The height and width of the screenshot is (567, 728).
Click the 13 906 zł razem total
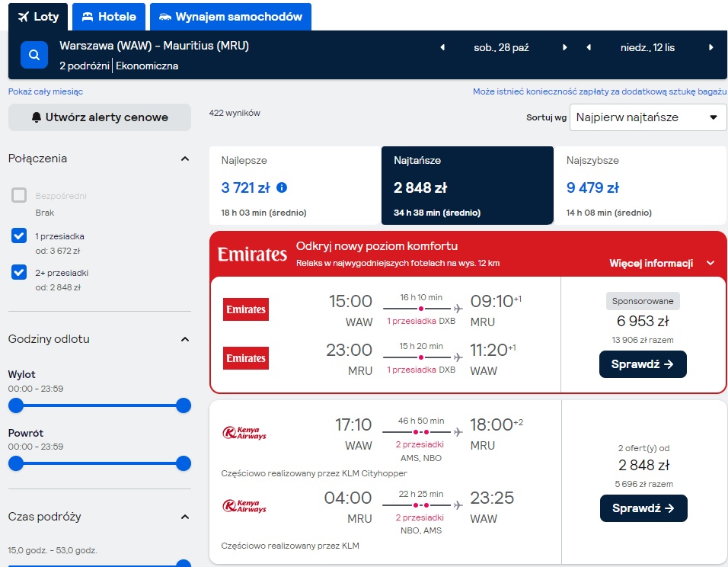coord(643,340)
